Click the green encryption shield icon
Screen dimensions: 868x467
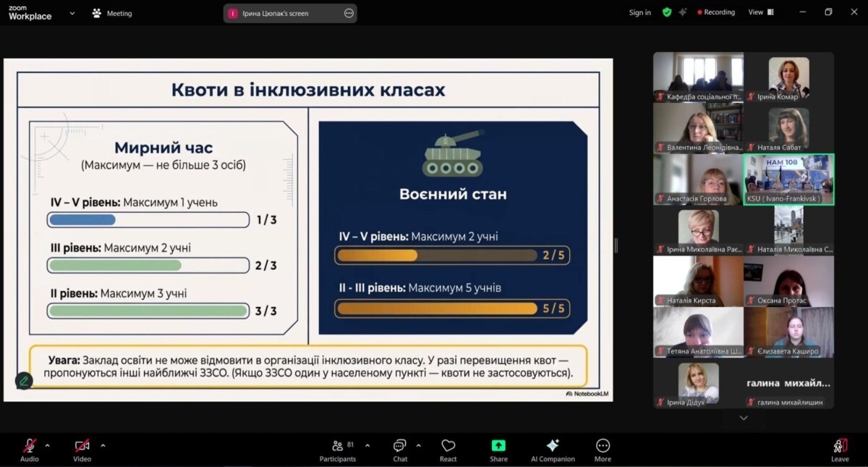(667, 12)
